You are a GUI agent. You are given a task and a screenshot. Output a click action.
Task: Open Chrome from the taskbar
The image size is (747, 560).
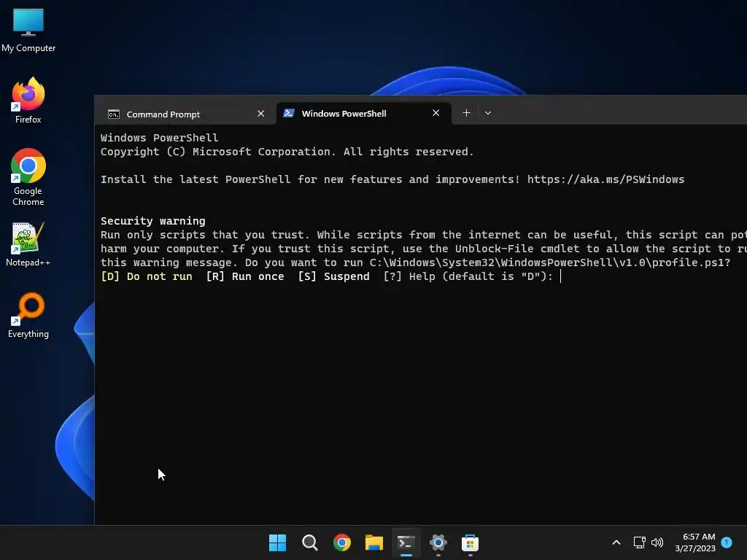[341, 542]
